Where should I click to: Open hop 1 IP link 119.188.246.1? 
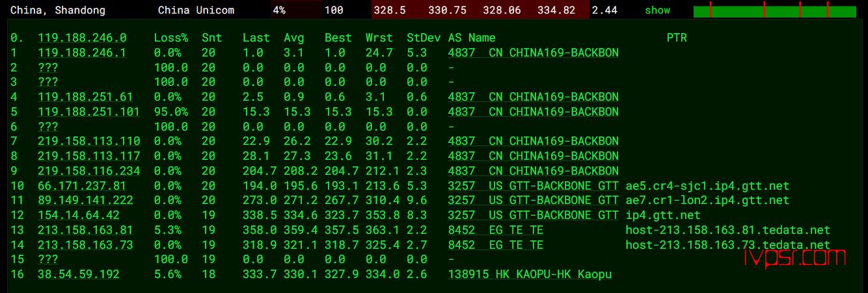pos(82,53)
